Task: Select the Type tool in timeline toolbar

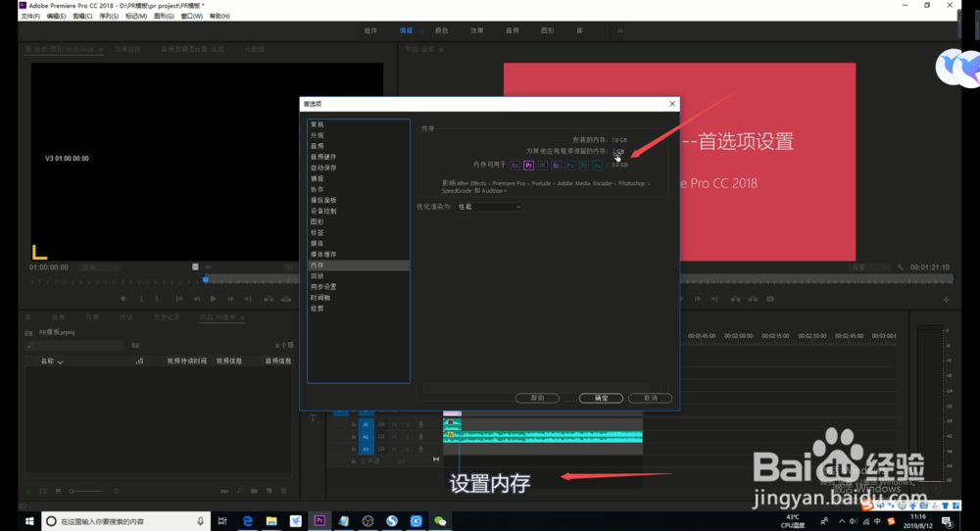Action: (x=314, y=418)
